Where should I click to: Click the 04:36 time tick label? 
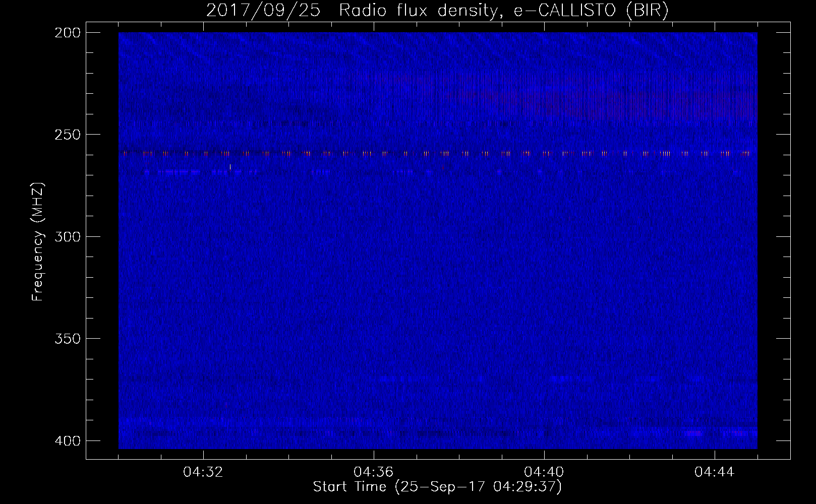coord(374,472)
